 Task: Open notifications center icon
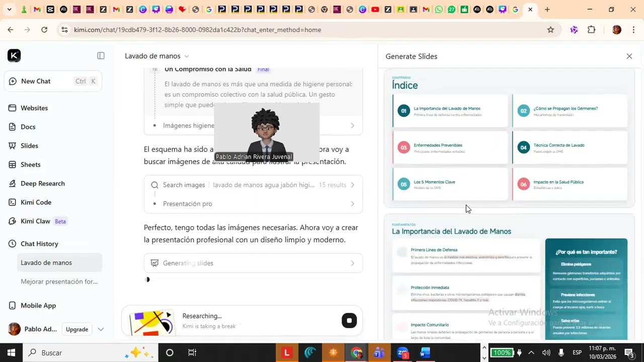coord(629,352)
